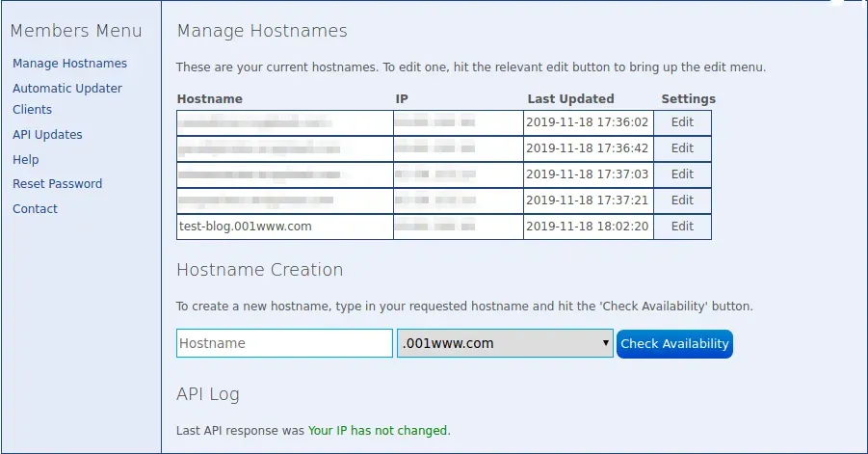Open the Contact page link
Image resolution: width=868 pixels, height=454 pixels.
pyautogui.click(x=35, y=209)
